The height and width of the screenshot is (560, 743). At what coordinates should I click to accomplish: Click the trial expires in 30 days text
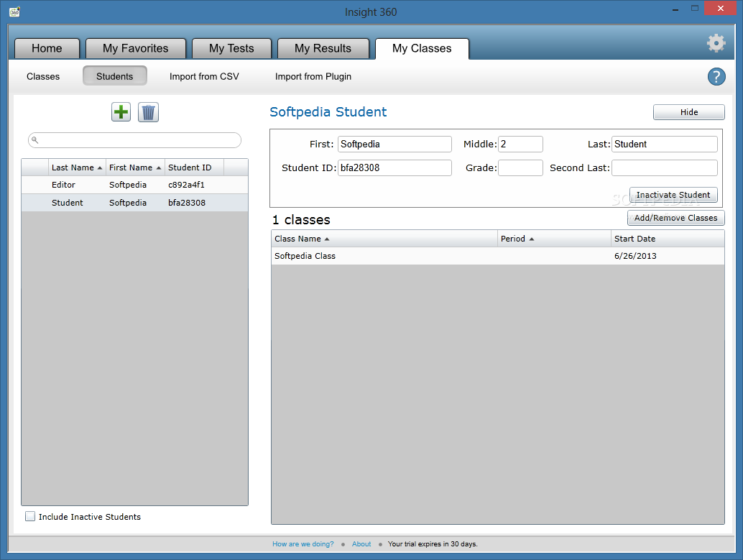(x=432, y=544)
